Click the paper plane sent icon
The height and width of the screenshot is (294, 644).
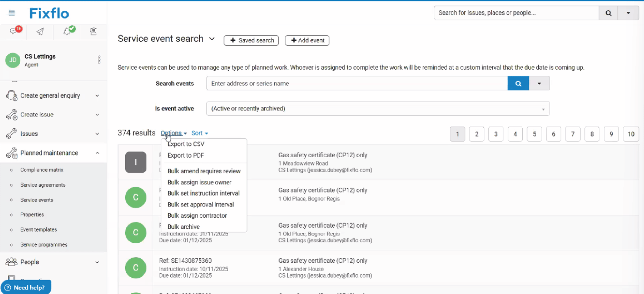(x=40, y=31)
